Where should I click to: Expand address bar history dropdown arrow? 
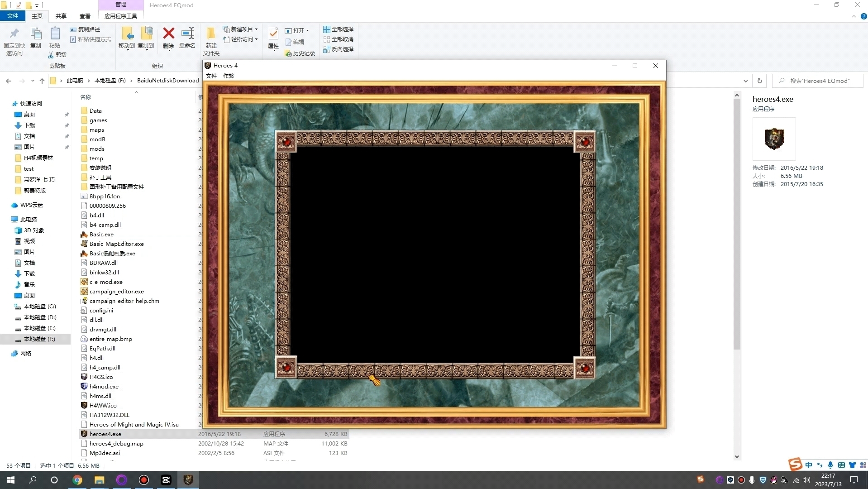pyautogui.click(x=746, y=81)
